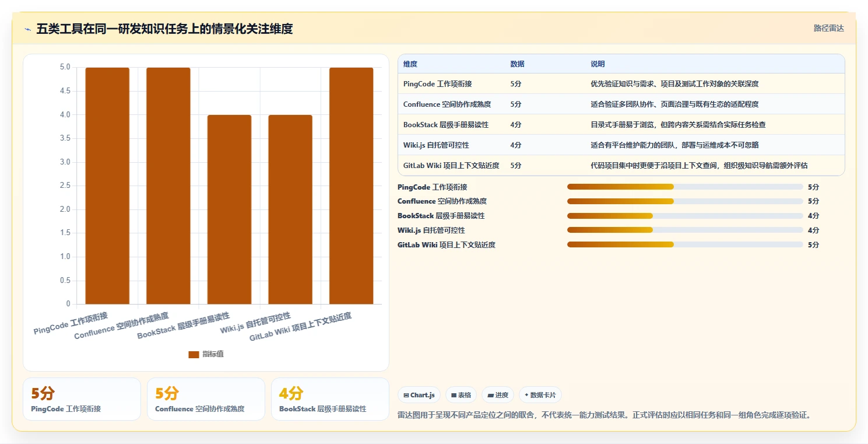868x444 pixels.
Task: Click the Confluence 空间协作成熟度 progress bar
Action: coord(685,201)
